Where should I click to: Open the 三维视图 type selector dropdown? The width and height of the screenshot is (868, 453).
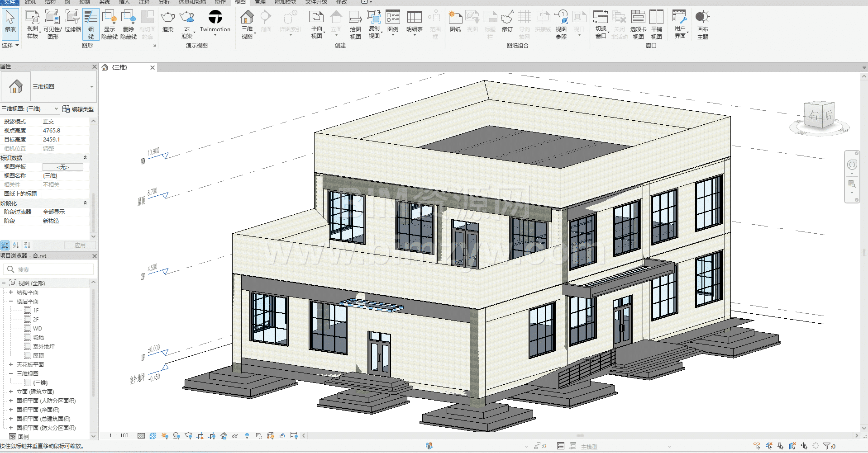92,87
